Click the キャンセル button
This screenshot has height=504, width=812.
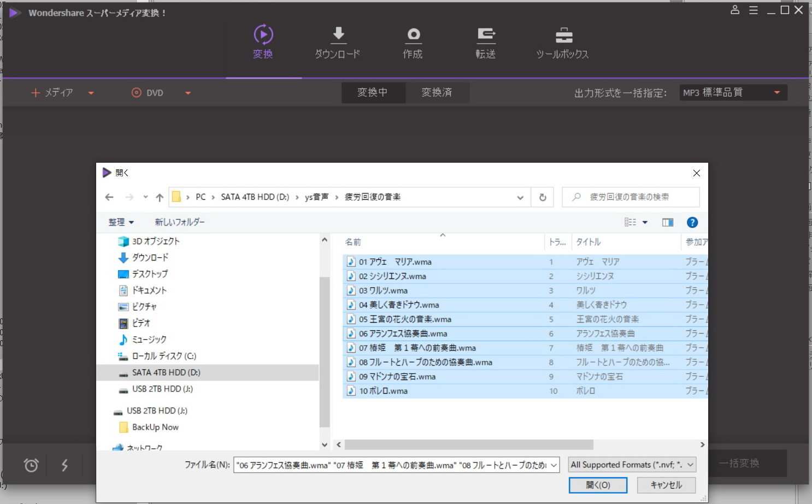[666, 485]
